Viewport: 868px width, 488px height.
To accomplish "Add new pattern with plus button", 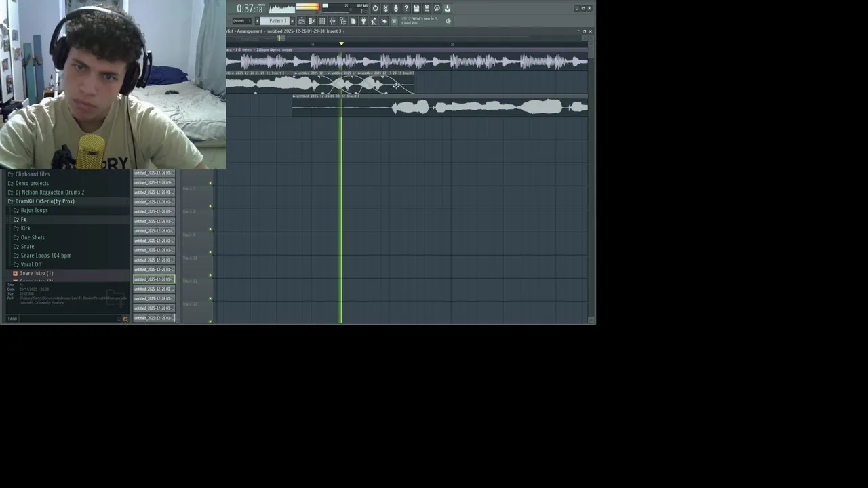I will tap(292, 21).
